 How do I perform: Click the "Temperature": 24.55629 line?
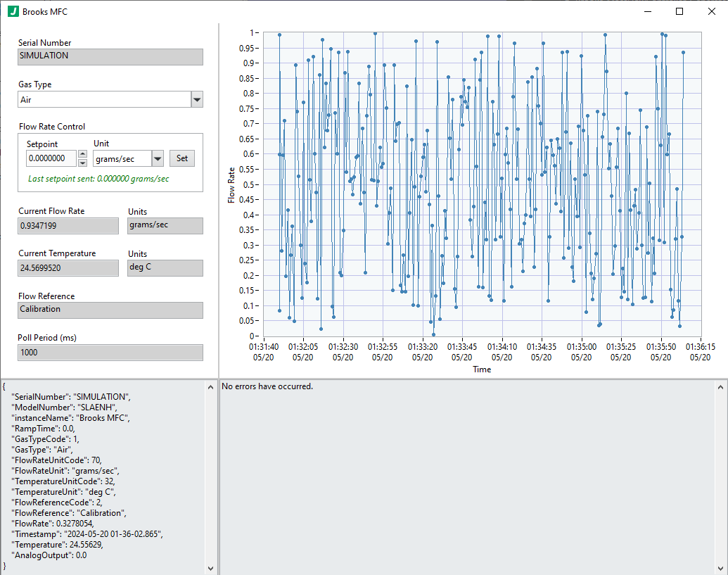(57, 545)
